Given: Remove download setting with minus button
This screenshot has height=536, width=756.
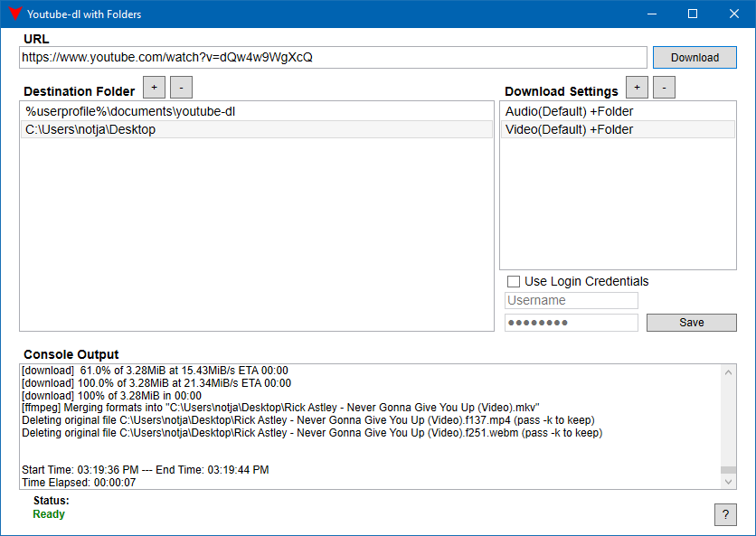Looking at the screenshot, I should click(664, 87).
